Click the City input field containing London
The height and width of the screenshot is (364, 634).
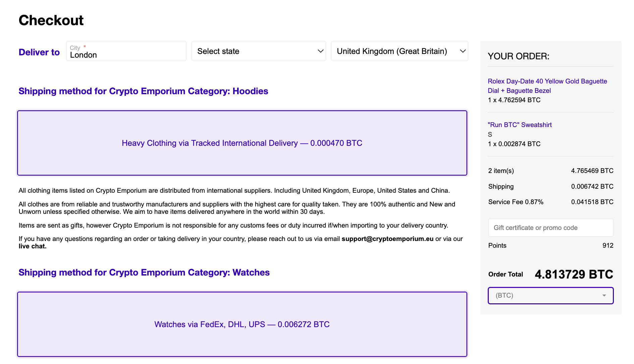tap(126, 51)
